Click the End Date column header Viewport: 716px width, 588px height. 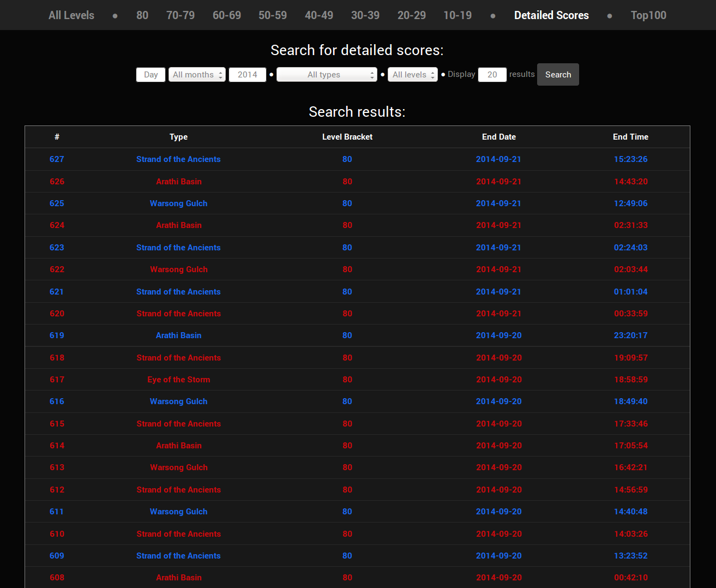point(499,137)
